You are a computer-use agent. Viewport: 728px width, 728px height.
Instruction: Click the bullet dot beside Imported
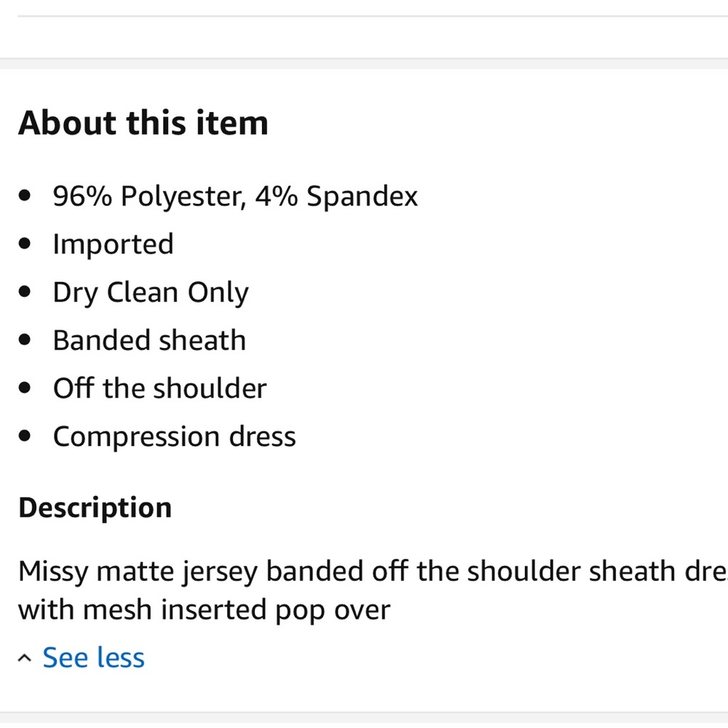tap(26, 245)
